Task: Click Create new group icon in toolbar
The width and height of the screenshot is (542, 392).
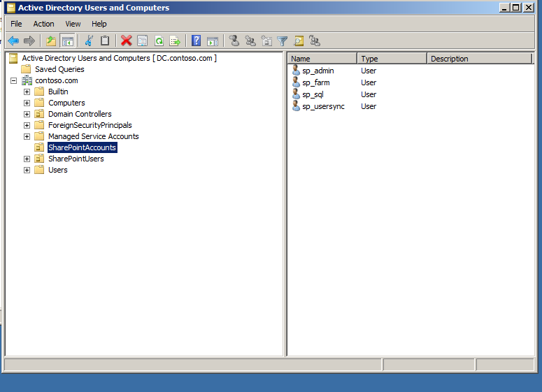Action: (x=250, y=41)
